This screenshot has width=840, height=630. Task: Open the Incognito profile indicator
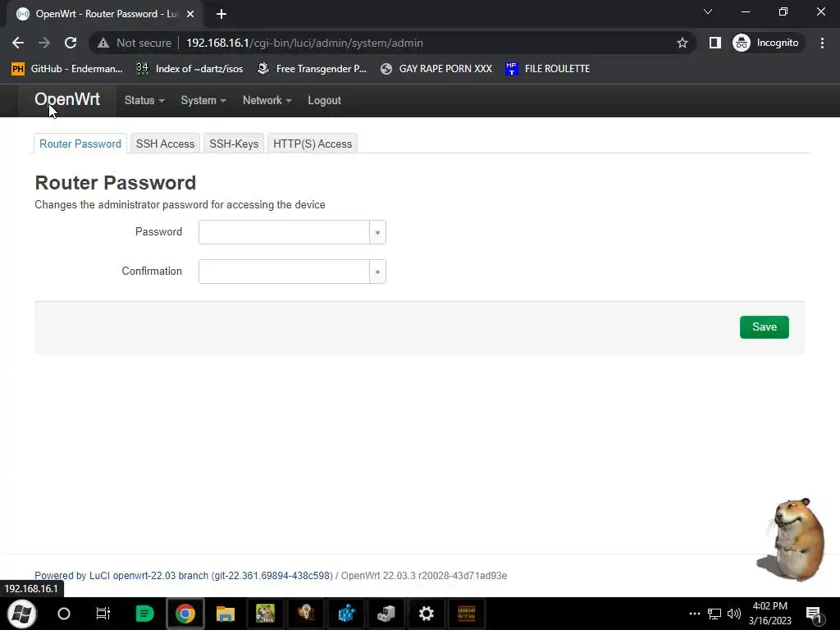(x=766, y=43)
